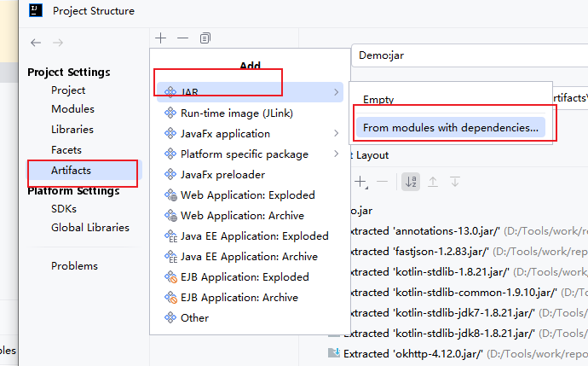Viewport: 588px width, 366px height.
Task: Click the JavaFx preloader icon
Action: pyautogui.click(x=170, y=174)
